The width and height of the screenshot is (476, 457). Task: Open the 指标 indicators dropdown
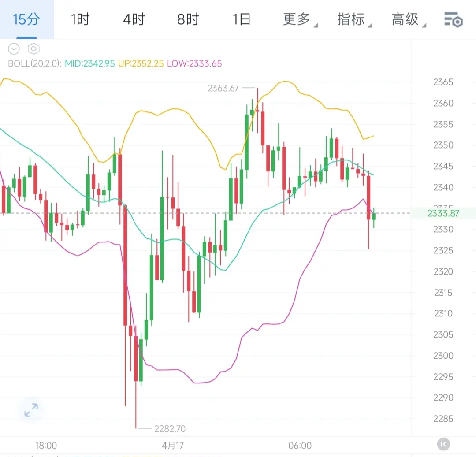click(354, 19)
